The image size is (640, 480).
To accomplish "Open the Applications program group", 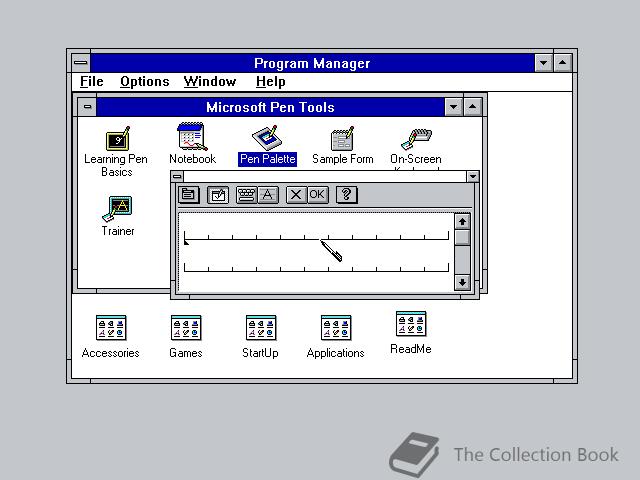I will 336,328.
